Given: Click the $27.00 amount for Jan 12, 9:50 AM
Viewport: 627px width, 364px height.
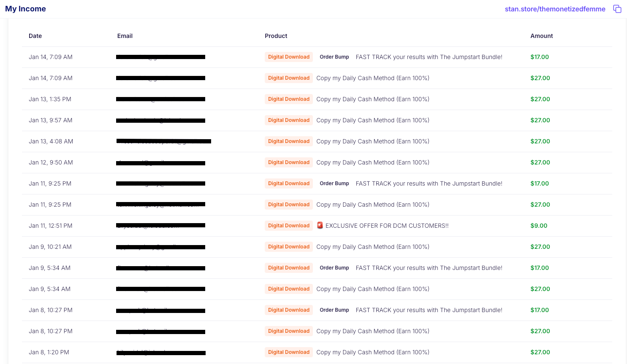Looking at the screenshot, I should click(x=540, y=162).
